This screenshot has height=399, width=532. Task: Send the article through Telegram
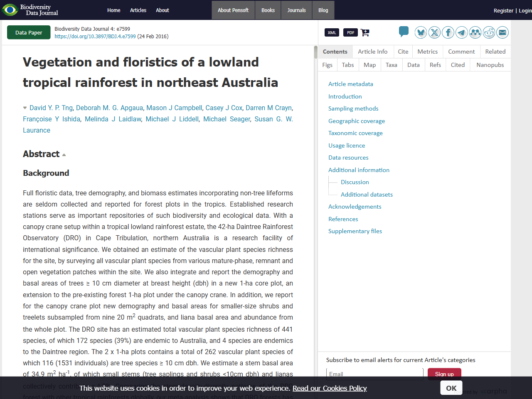[x=462, y=32]
